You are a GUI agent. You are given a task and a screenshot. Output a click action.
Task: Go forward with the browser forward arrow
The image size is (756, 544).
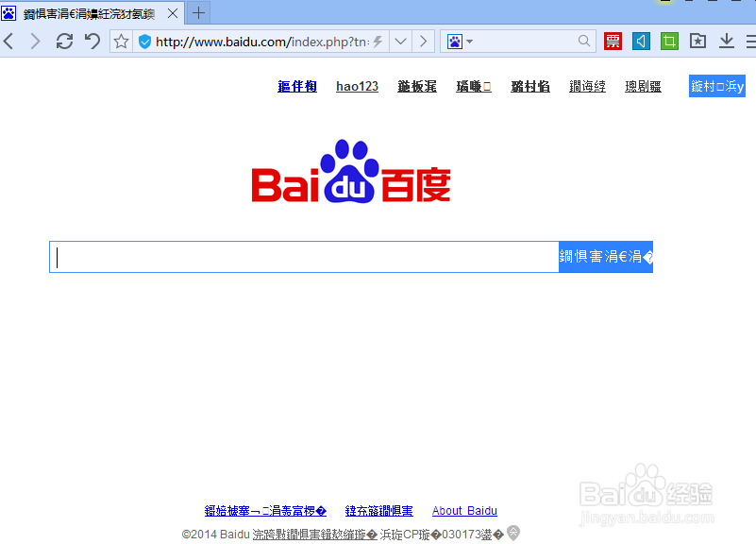pos(35,42)
